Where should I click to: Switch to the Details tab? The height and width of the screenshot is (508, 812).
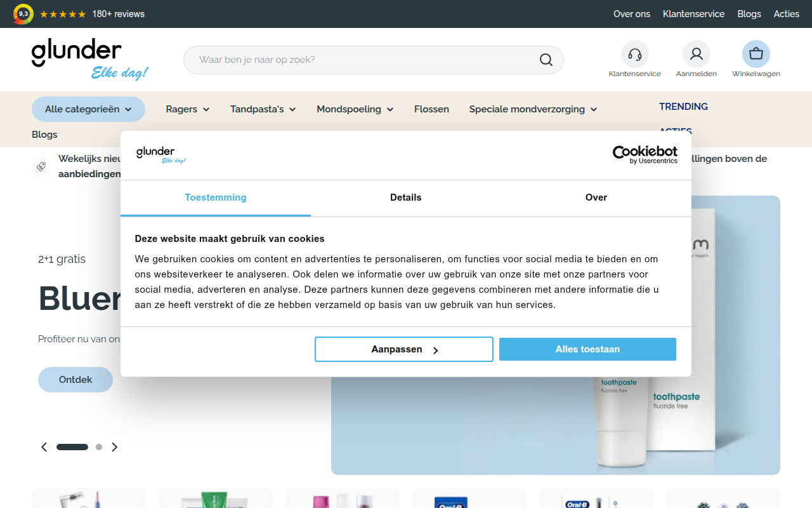406,197
